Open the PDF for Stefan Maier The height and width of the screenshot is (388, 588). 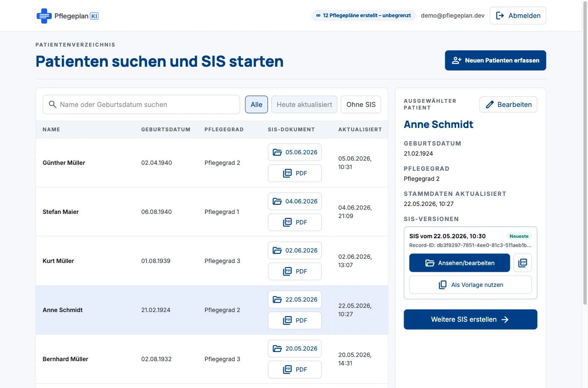pyautogui.click(x=295, y=222)
